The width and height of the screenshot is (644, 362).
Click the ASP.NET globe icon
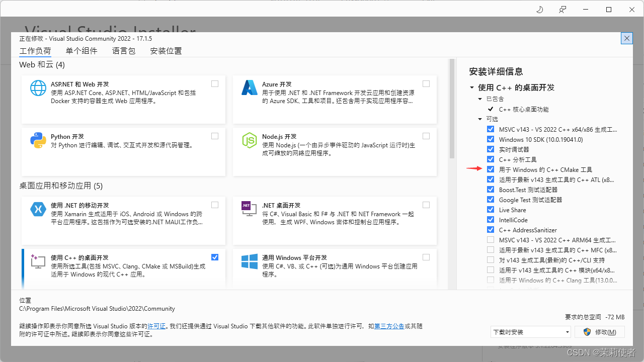click(38, 88)
